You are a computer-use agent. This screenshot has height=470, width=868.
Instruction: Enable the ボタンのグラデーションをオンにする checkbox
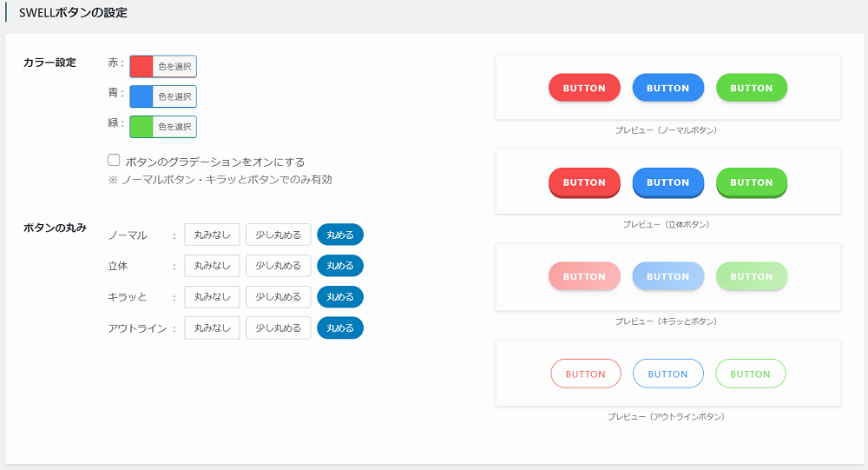point(114,160)
